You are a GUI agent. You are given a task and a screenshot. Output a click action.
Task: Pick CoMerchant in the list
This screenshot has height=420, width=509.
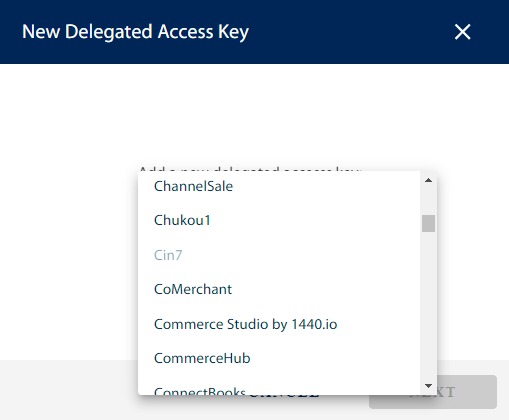pos(279,289)
